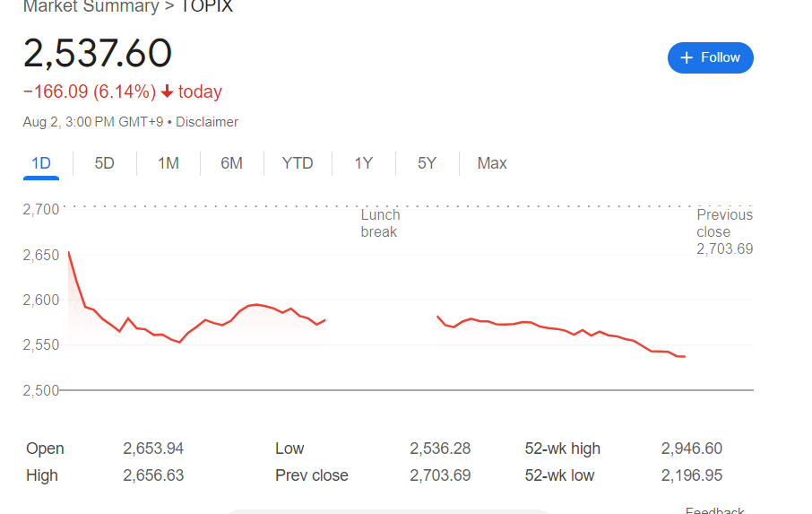Viewport: 812px width, 514px height.
Task: Show the 1M chart range
Action: [x=168, y=163]
